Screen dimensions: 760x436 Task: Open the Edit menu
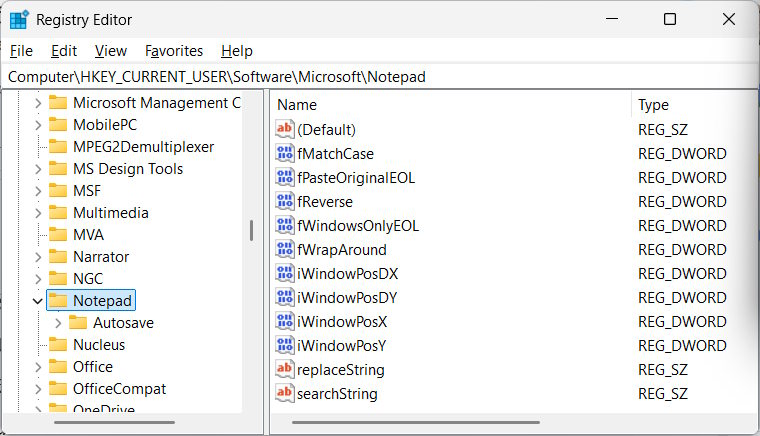[64, 51]
